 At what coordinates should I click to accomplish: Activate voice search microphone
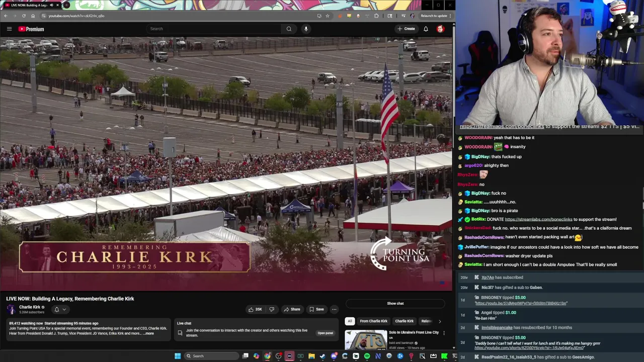pyautogui.click(x=306, y=29)
